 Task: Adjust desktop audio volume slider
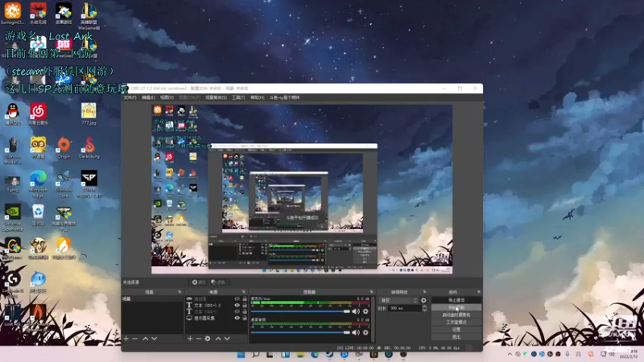(300, 332)
